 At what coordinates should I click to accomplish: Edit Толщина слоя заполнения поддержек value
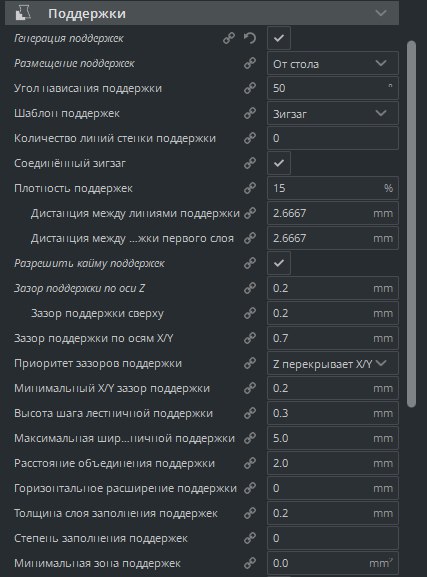pyautogui.click(x=333, y=514)
